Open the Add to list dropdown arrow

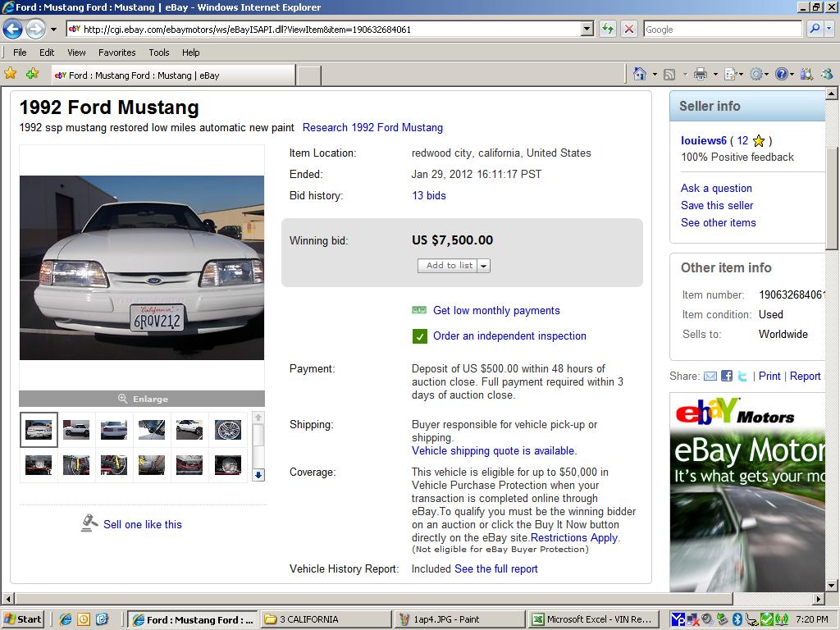coord(484,266)
